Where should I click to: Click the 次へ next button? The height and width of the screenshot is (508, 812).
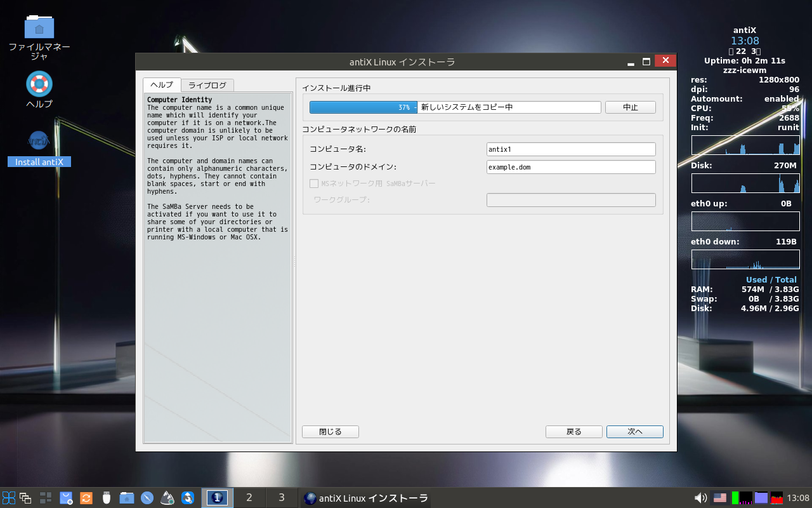[x=634, y=432]
